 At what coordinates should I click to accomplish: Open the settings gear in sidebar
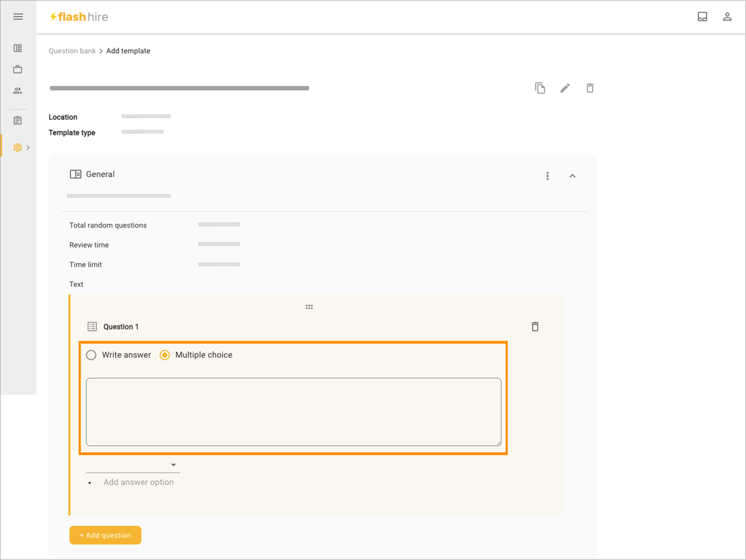18,148
